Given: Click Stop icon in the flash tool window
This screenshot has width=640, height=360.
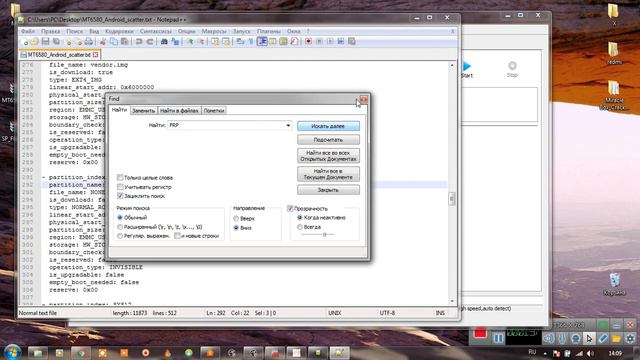Looking at the screenshot, I should tap(512, 69).
